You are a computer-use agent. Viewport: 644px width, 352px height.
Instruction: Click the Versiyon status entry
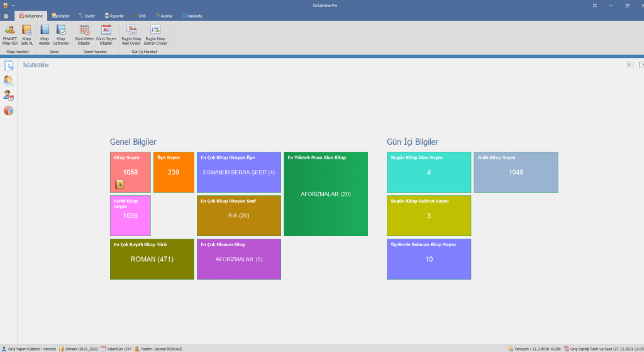pyautogui.click(x=535, y=349)
